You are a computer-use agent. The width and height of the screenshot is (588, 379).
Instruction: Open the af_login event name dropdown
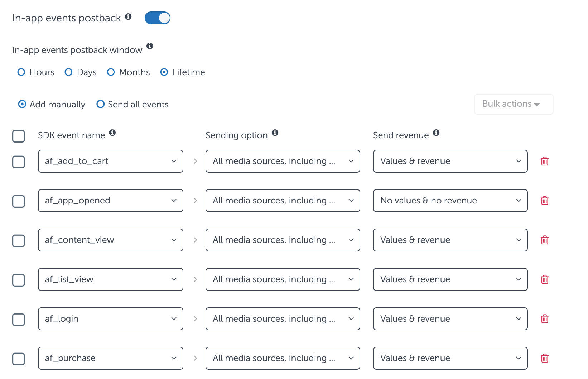[111, 319]
